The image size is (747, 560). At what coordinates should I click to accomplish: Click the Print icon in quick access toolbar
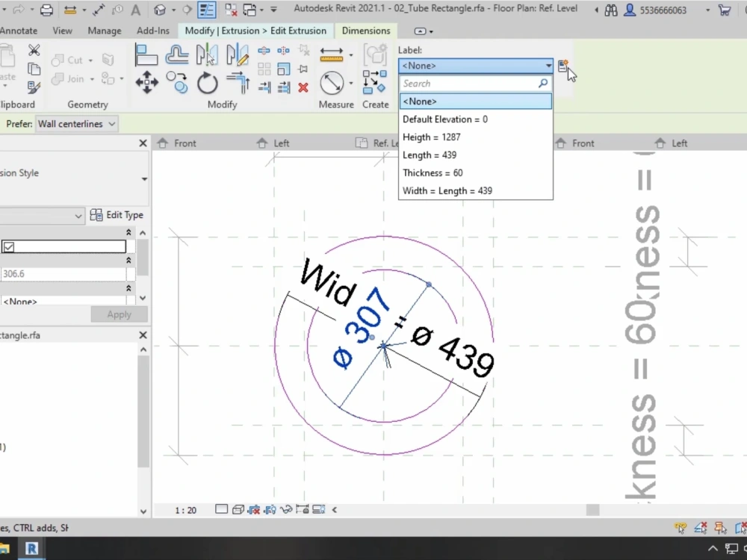point(46,10)
